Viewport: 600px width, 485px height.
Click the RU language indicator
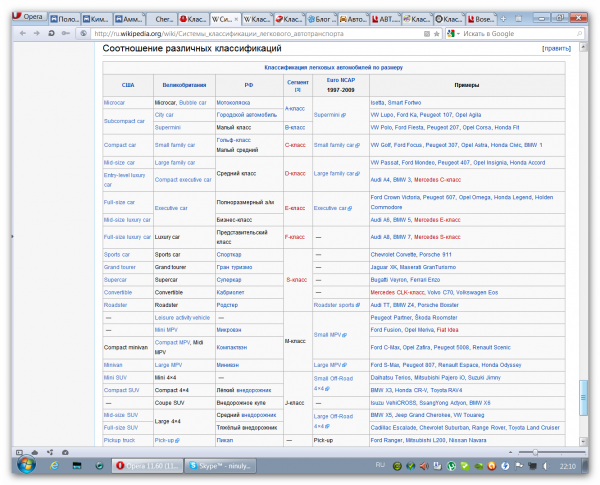pos(380,465)
